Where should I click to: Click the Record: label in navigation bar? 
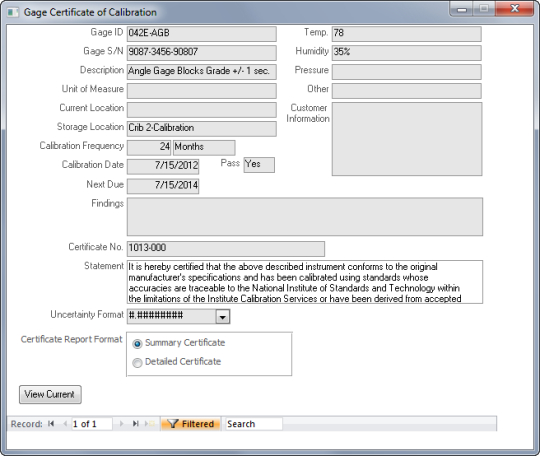click(x=27, y=424)
